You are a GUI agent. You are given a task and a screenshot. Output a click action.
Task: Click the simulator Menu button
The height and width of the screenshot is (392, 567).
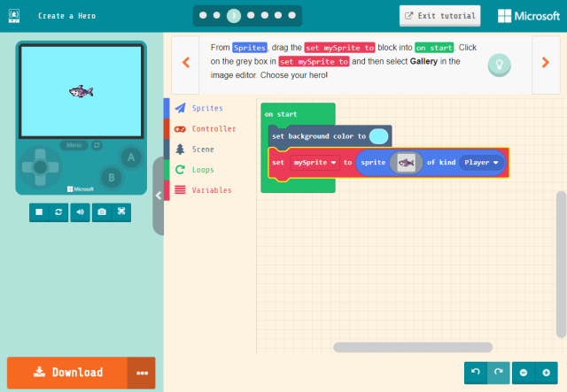click(x=74, y=145)
